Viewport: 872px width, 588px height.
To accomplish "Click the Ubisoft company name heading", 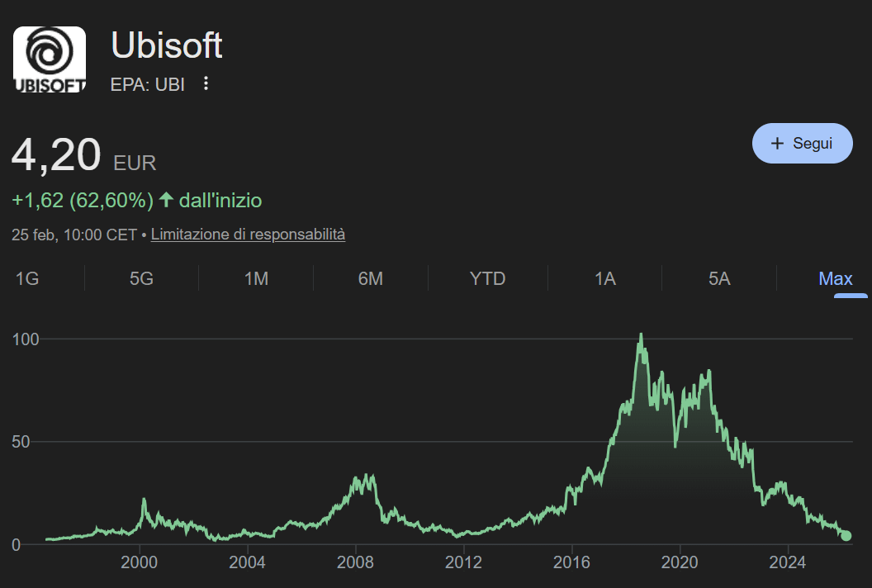I will click(x=167, y=45).
